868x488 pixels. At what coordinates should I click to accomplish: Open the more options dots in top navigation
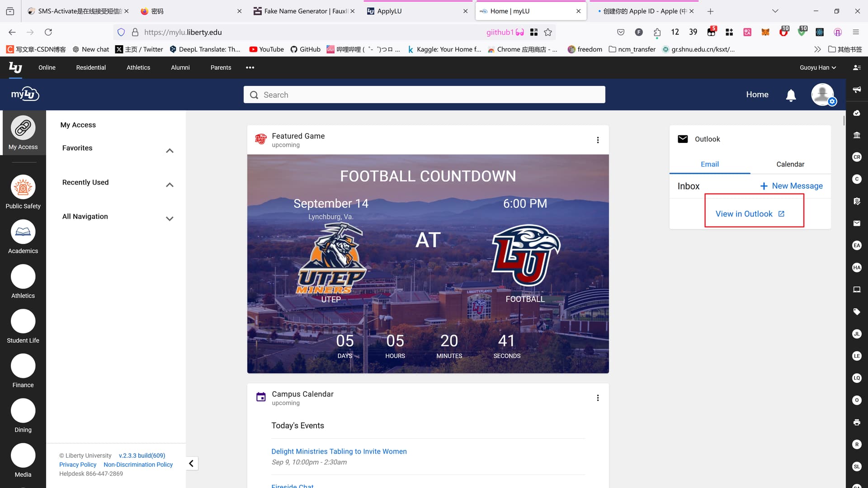tap(250, 67)
